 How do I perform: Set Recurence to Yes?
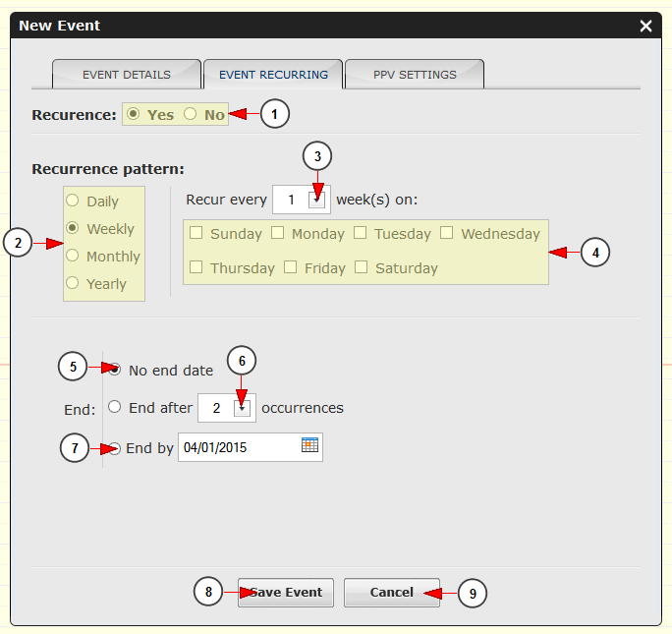coord(134,114)
